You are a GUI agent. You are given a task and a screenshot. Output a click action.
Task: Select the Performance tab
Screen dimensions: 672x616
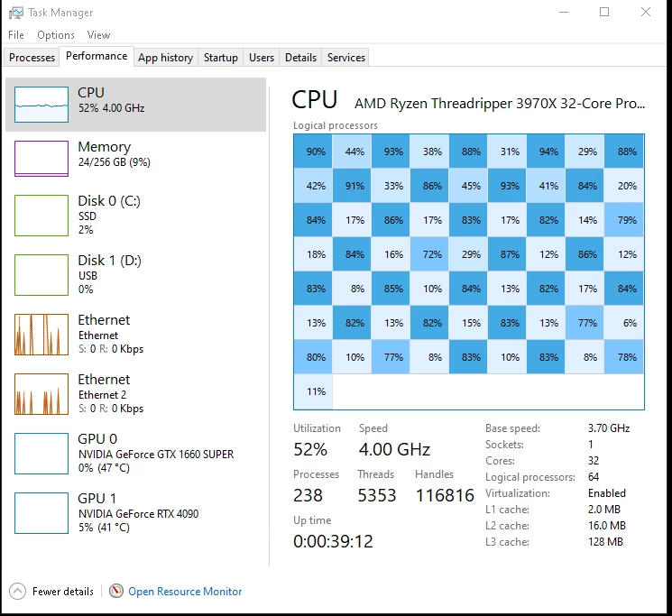[97, 56]
